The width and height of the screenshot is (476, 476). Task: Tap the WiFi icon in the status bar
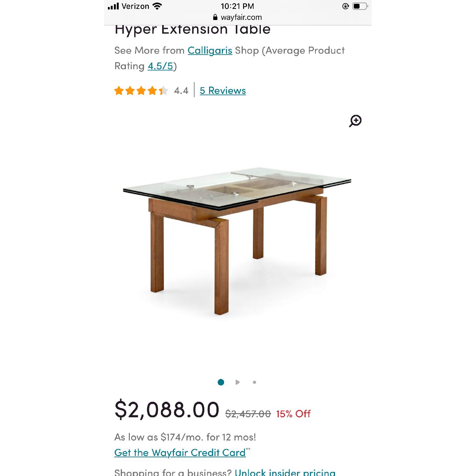point(156,6)
